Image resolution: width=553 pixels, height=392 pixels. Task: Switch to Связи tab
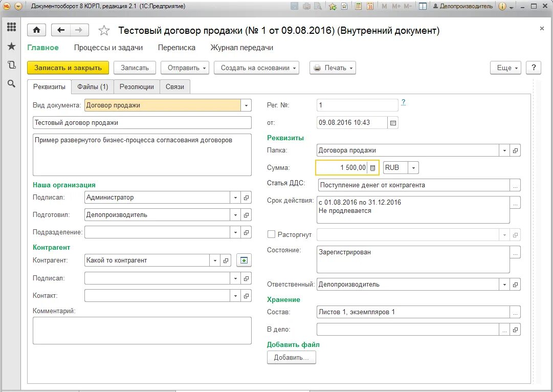pyautogui.click(x=175, y=87)
